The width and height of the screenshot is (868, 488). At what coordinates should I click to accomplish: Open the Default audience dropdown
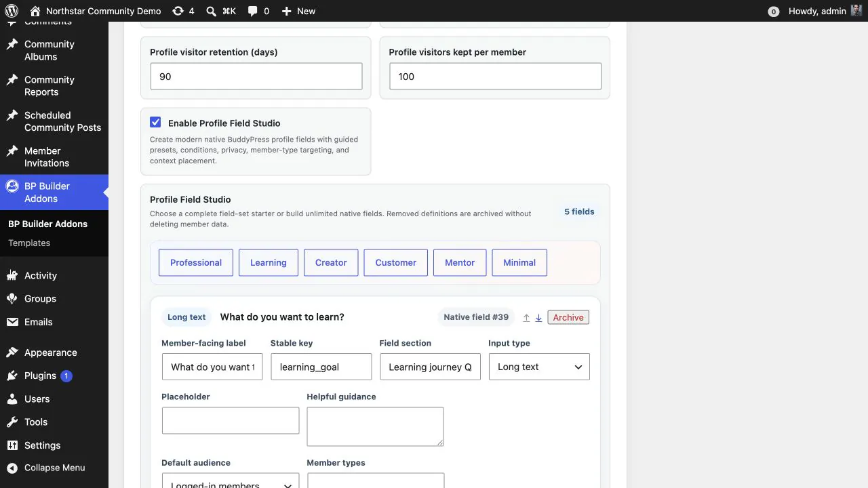[x=231, y=481]
